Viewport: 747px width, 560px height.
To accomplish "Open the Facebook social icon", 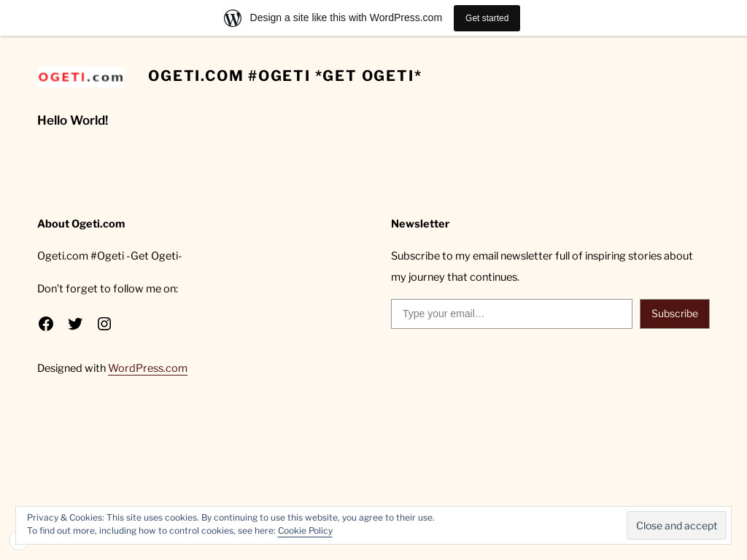I will tap(46, 324).
